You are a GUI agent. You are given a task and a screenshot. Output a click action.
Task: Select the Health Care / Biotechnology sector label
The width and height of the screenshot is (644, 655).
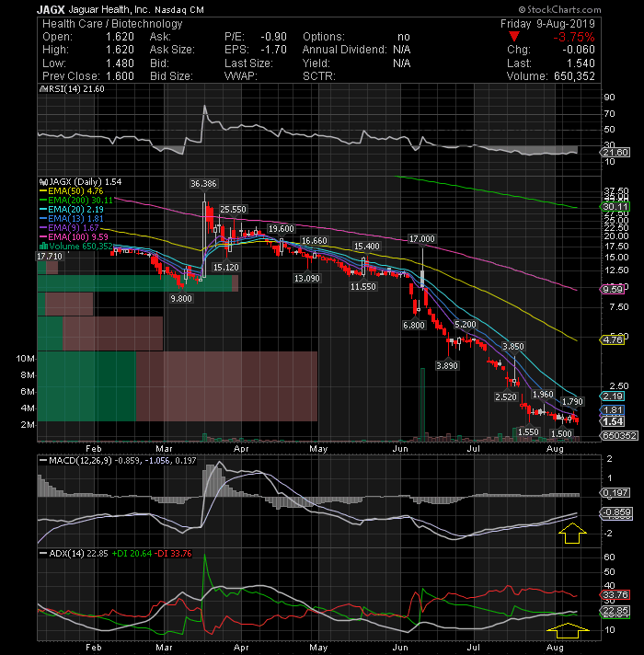[x=112, y=24]
